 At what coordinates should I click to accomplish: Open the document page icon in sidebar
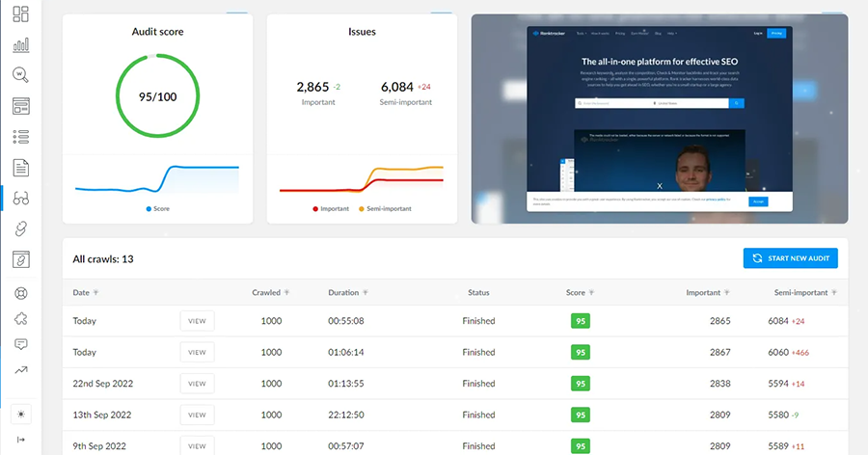click(20, 168)
